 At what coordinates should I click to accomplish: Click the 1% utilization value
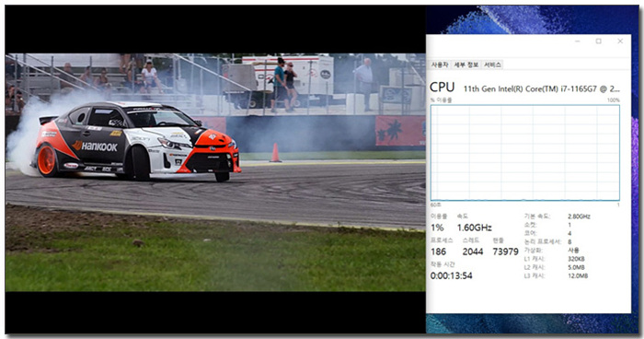pos(437,228)
